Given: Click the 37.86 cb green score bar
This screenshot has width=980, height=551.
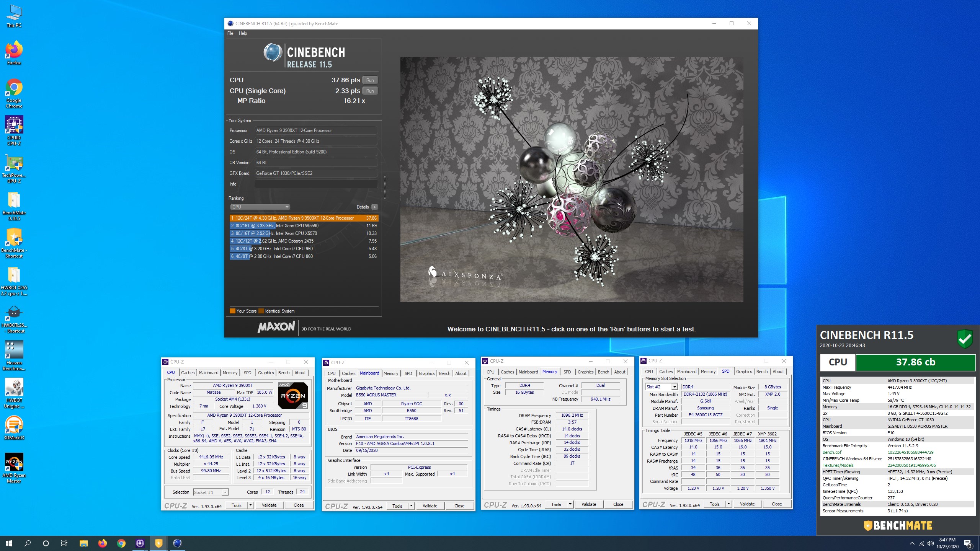Looking at the screenshot, I should pos(915,362).
